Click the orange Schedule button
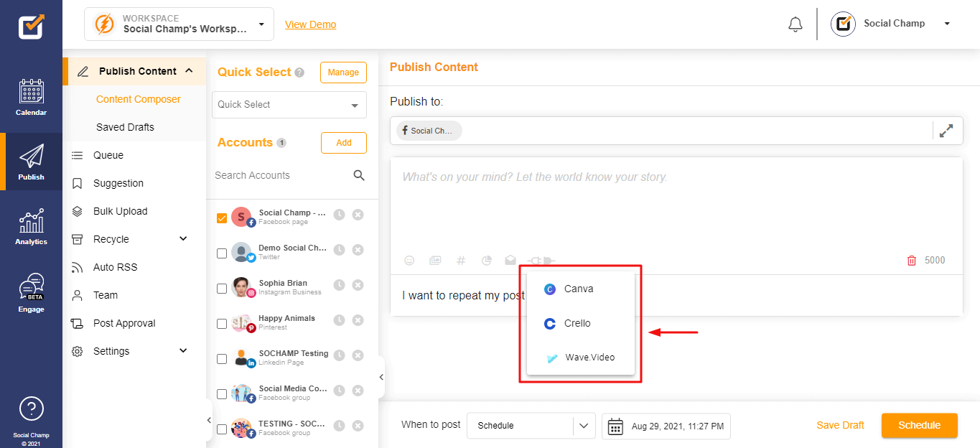Viewport: 980px width, 448px height. point(920,425)
